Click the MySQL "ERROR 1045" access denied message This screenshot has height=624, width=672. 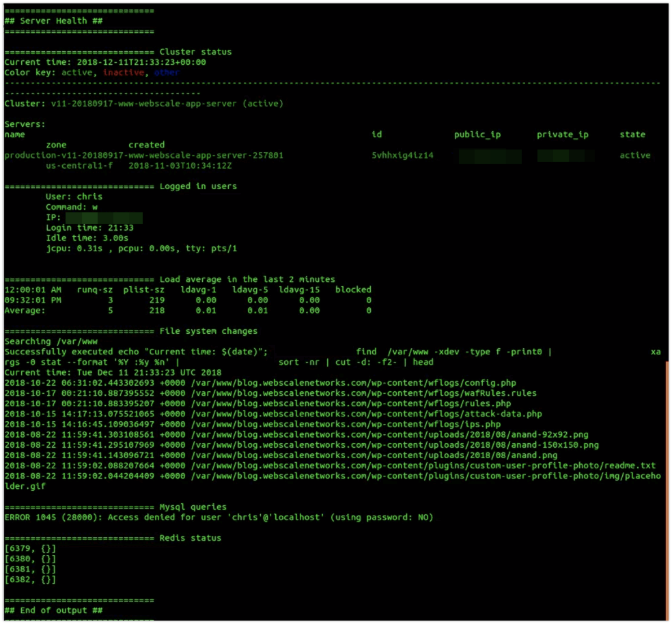click(219, 517)
